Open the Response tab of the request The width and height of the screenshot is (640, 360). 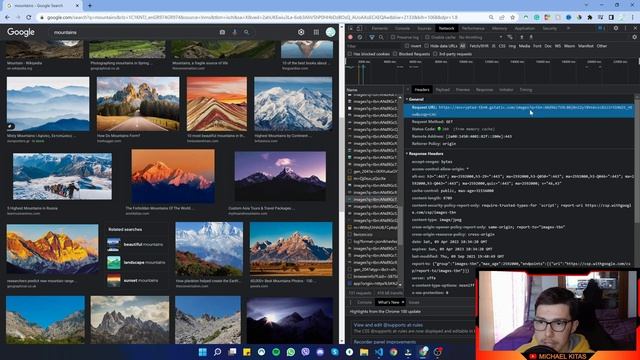tap(484, 89)
